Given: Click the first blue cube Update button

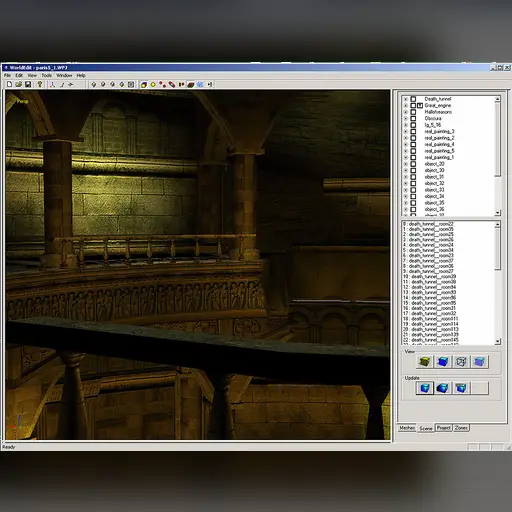Looking at the screenshot, I should point(425,388).
